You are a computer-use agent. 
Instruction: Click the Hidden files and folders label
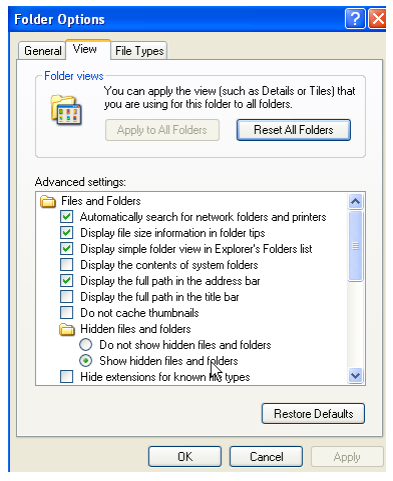pyautogui.click(x=135, y=329)
